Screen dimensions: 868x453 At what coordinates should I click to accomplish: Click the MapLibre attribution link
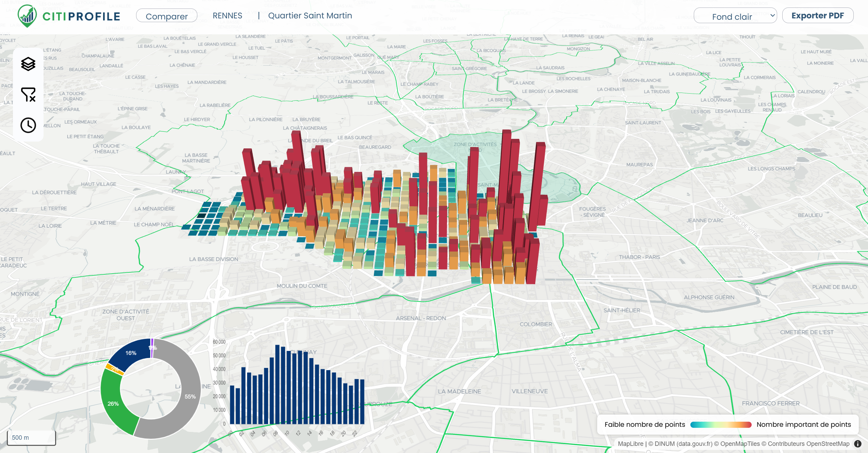click(x=630, y=443)
